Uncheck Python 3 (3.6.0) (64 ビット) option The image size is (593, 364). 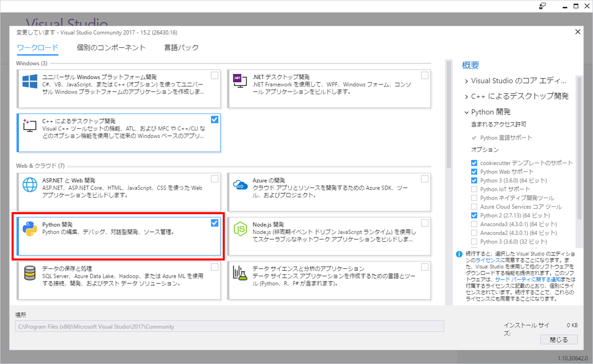pos(474,180)
